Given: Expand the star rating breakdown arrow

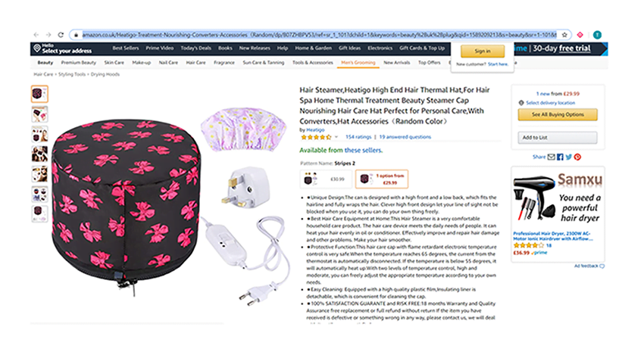Looking at the screenshot, I should (336, 137).
